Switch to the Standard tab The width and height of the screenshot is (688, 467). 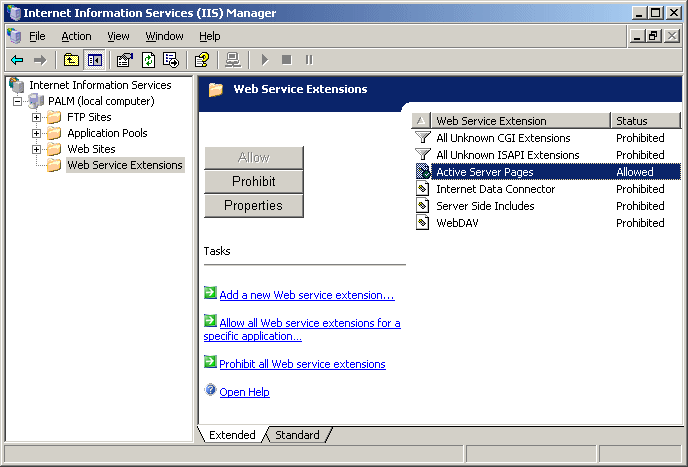pos(297,435)
